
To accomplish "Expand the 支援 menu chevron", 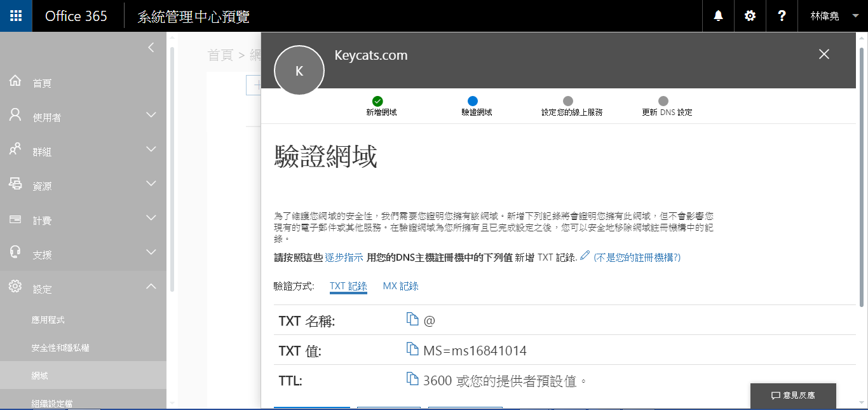I will click(x=151, y=252).
